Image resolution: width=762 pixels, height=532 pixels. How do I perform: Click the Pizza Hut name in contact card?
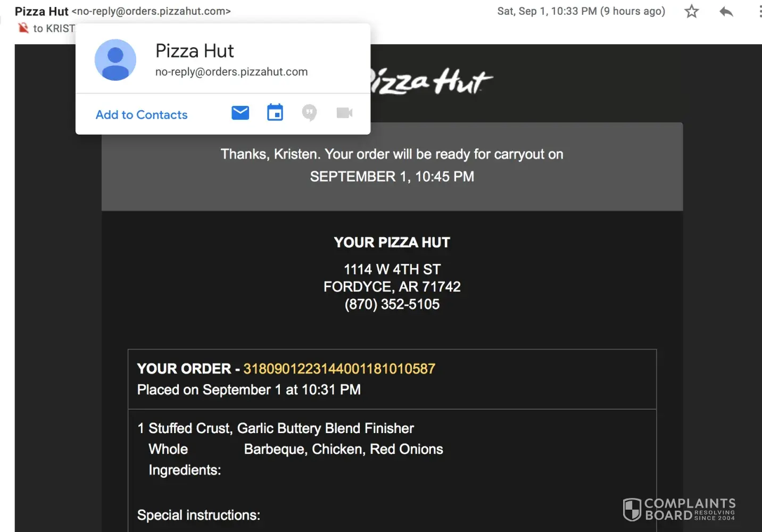(x=195, y=51)
